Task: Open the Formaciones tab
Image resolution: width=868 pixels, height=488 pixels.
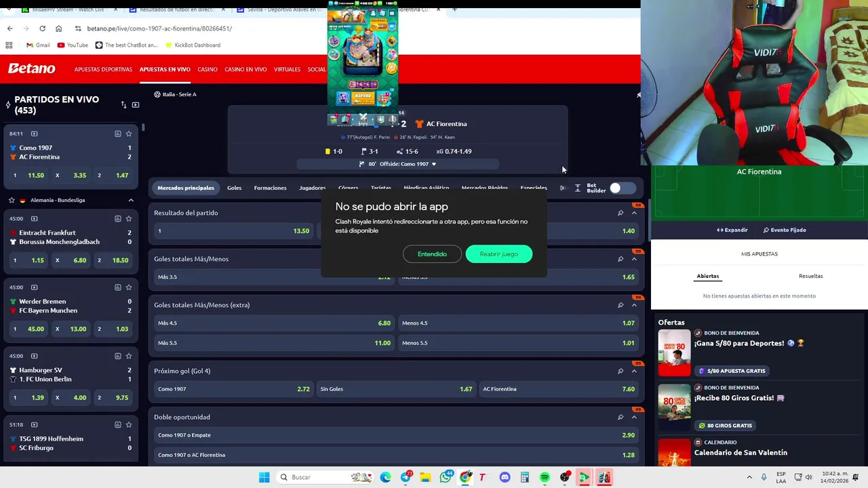Action: [x=270, y=188]
